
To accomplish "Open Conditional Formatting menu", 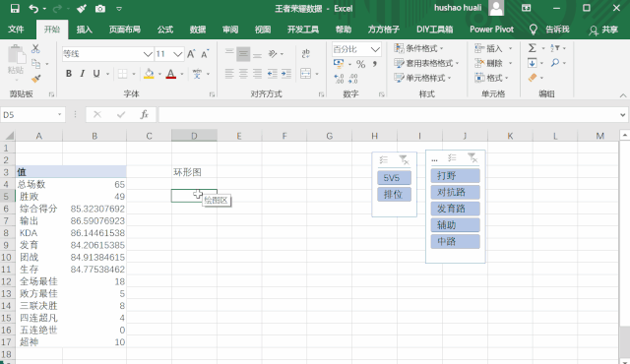I will 418,48.
